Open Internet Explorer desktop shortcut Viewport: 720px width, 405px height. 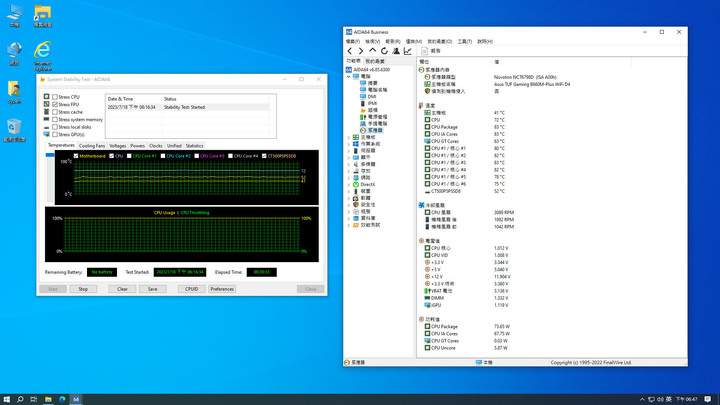coord(43,56)
